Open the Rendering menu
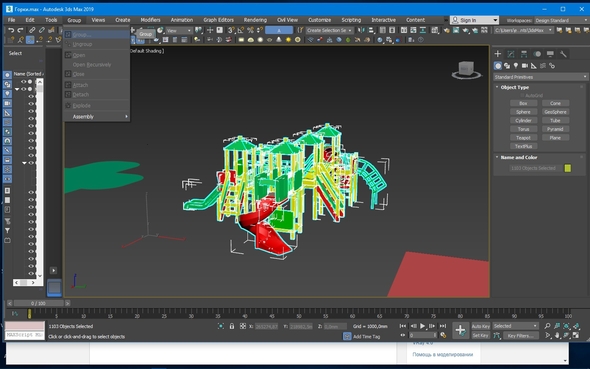Screen dimensions: 590x369 pos(255,20)
